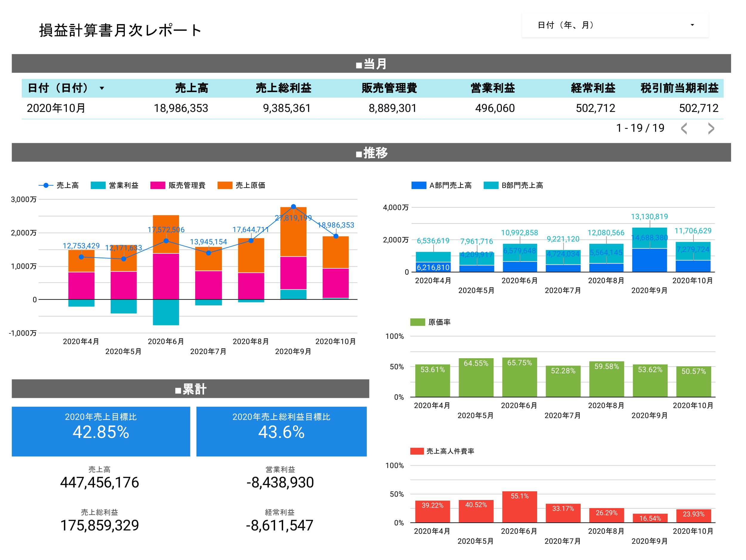Click the 売上高人件費率 red legend swatch
746x560 pixels.
point(417,451)
